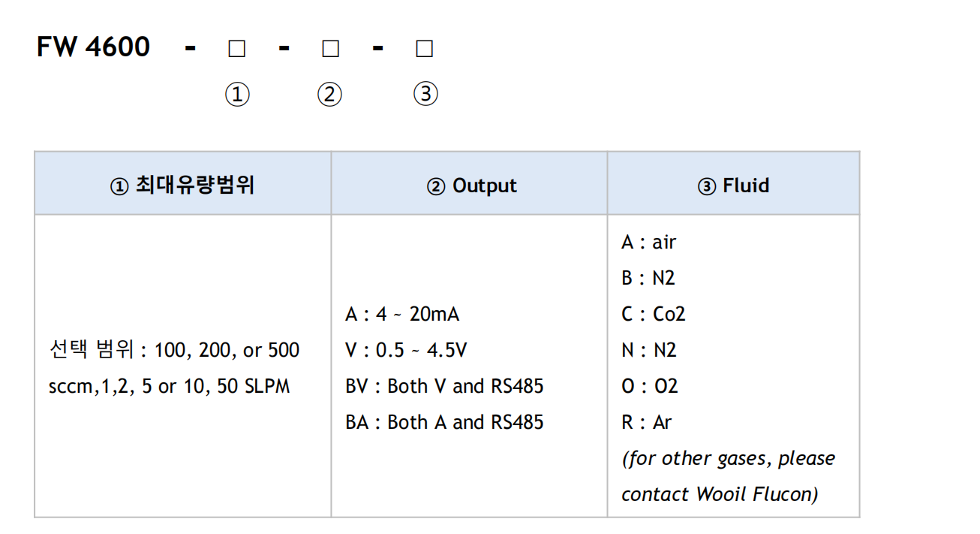The width and height of the screenshot is (980, 534).
Task: Select BV : Both V and RS485
Action: coord(444,386)
